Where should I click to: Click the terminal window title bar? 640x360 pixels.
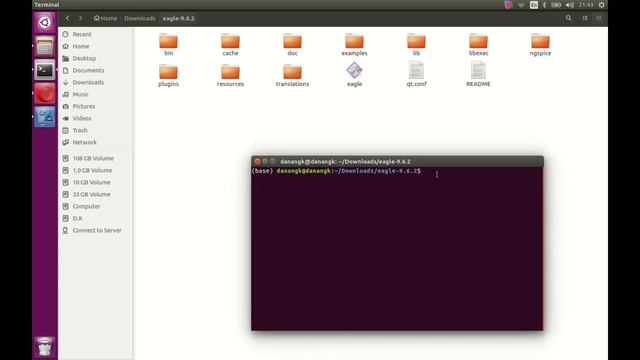tap(397, 161)
